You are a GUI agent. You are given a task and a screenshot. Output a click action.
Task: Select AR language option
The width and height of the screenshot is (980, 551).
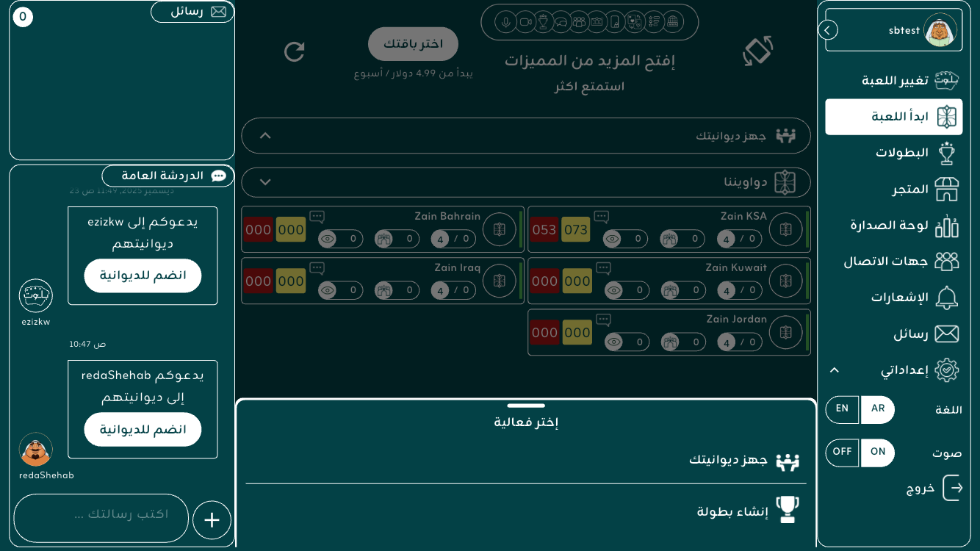(878, 409)
